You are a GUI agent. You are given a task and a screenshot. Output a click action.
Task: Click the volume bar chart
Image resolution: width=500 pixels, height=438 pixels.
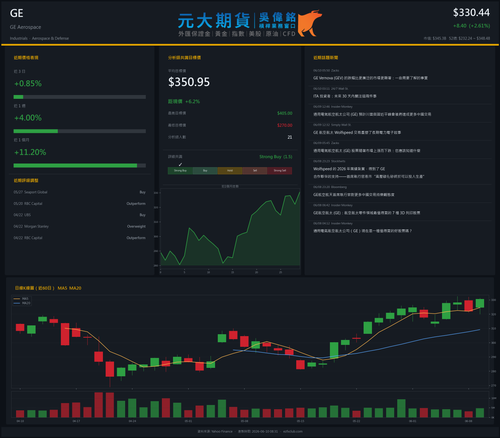[251, 405]
